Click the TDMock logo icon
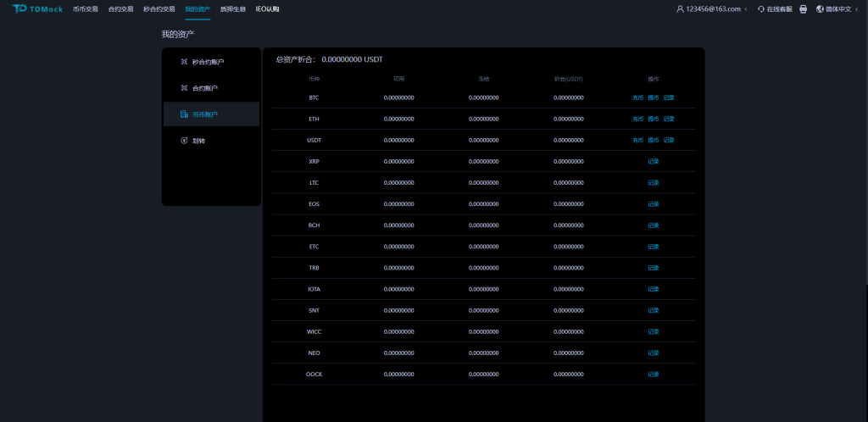 click(19, 8)
